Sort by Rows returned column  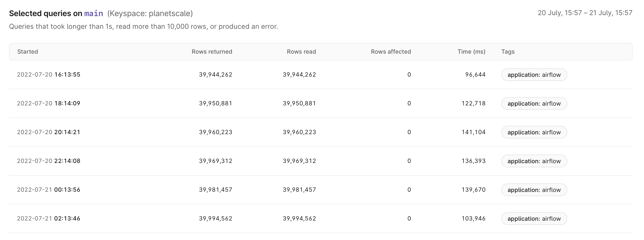211,51
